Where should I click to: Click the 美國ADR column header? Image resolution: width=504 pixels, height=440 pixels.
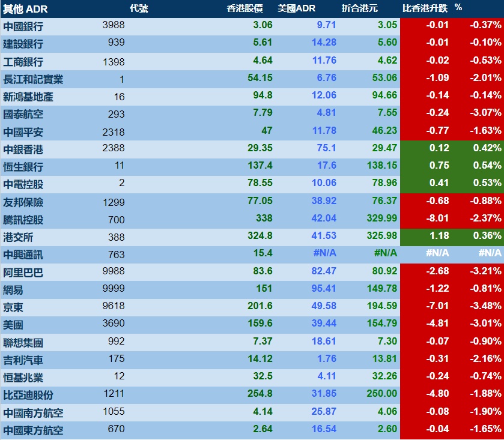pos(296,8)
